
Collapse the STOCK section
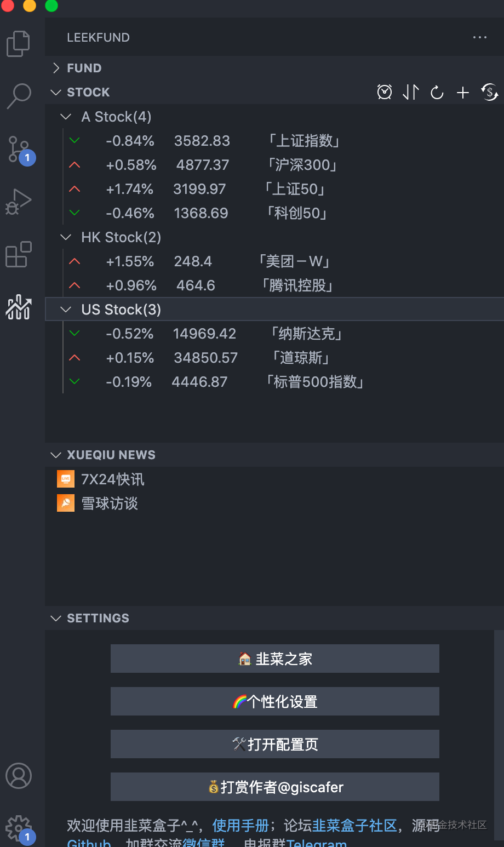55,92
